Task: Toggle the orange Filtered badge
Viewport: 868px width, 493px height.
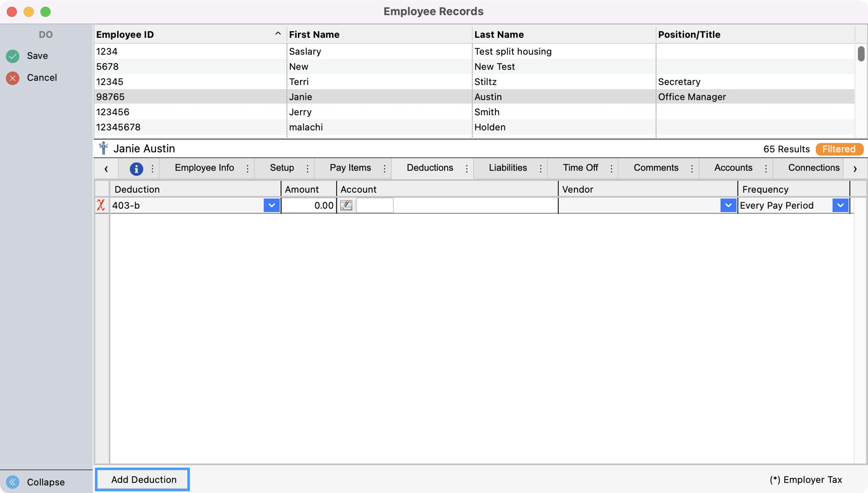Action: click(839, 149)
